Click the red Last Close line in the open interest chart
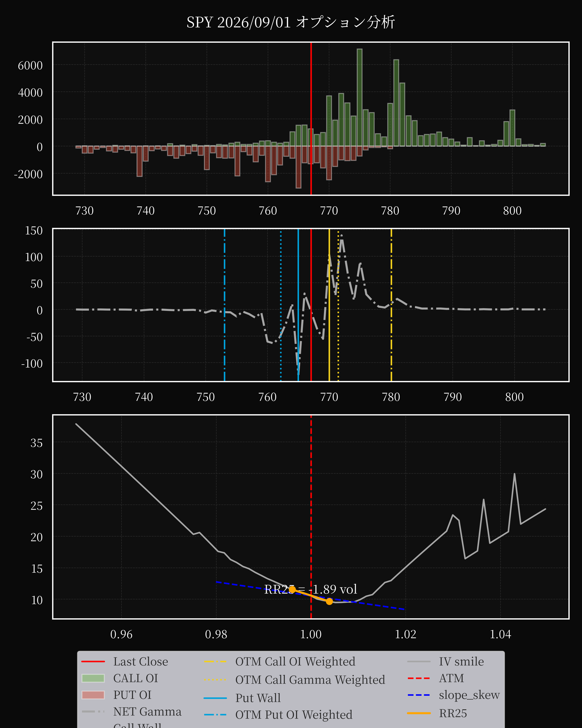 pyautogui.click(x=311, y=118)
